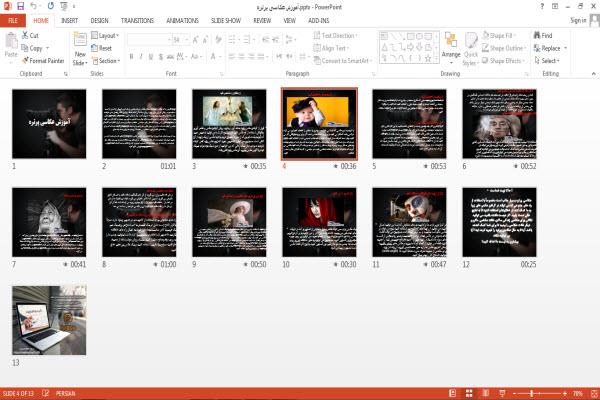Click the Save icon in the title bar
This screenshot has height=400, width=600.
[20, 7]
